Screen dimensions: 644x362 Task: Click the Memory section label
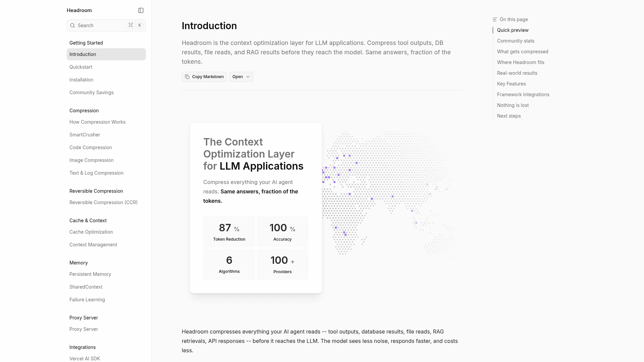78,263
